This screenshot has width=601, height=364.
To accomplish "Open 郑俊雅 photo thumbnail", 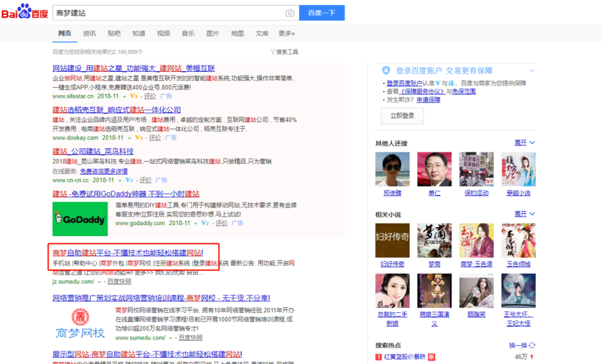I will point(393,169).
